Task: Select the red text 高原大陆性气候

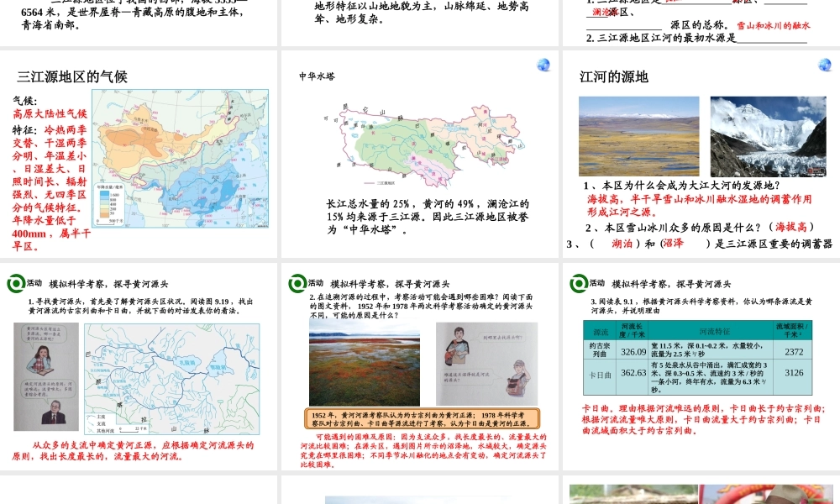Action: point(50,113)
